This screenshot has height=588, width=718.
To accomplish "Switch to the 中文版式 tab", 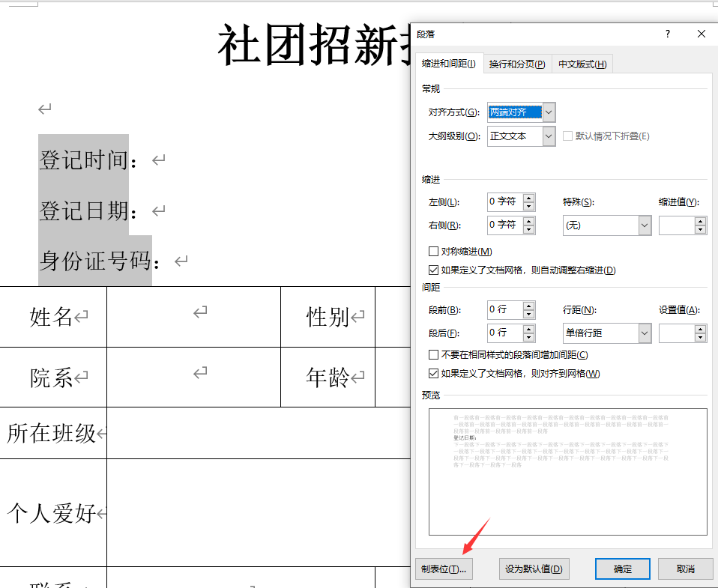I will click(x=582, y=64).
